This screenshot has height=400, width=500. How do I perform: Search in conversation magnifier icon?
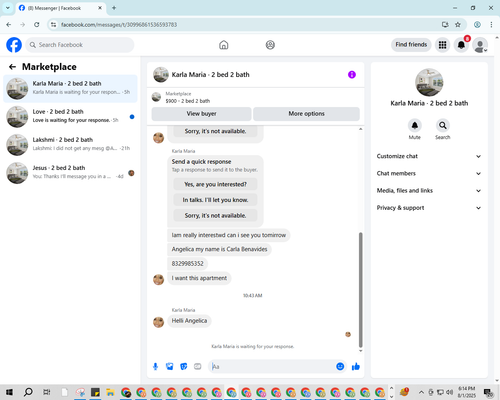[x=443, y=126]
